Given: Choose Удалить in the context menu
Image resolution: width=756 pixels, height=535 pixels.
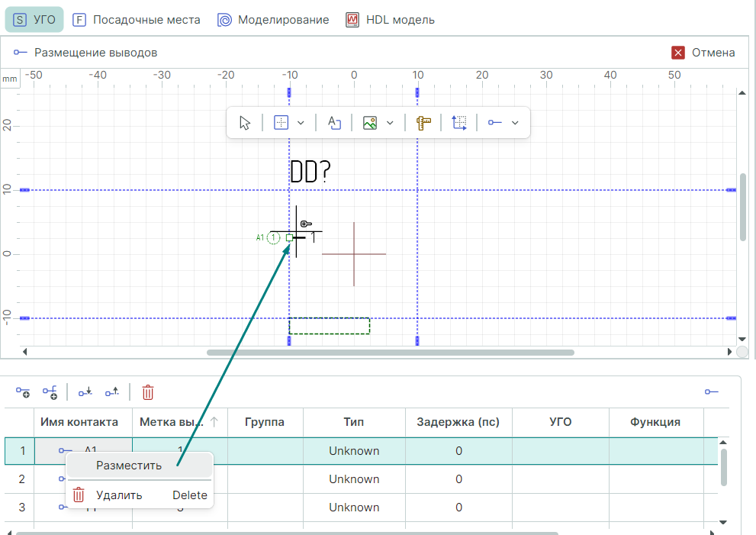Looking at the screenshot, I should (119, 495).
